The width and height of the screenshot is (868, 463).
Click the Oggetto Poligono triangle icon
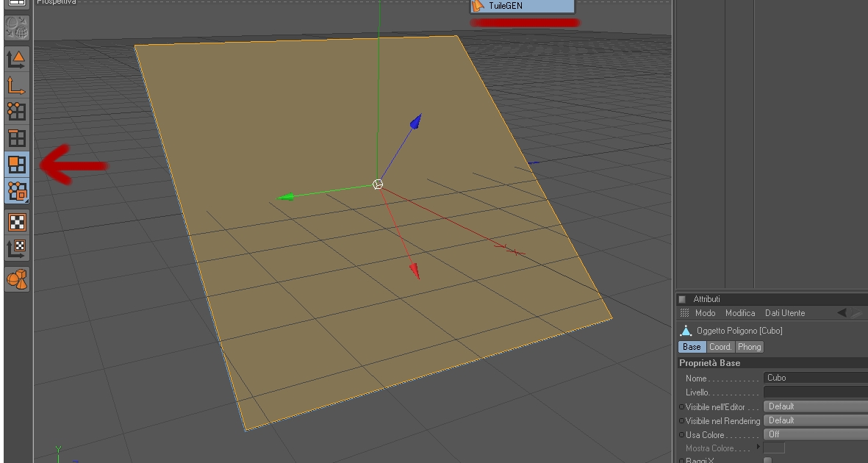click(686, 331)
